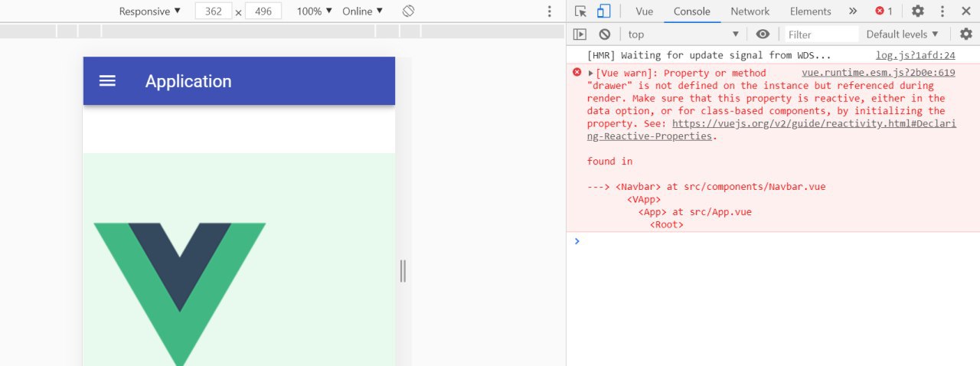Click the VApp component trace line
The width and height of the screenshot is (980, 366).
pyautogui.click(x=644, y=199)
